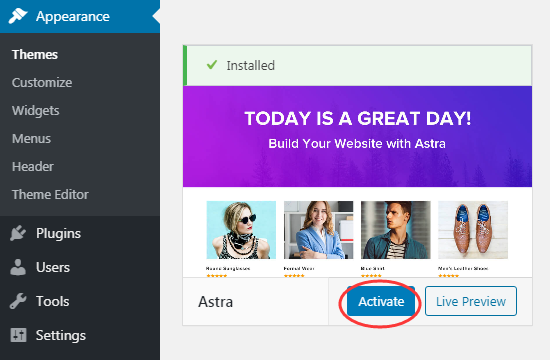Open Live Preview of Astra

pyautogui.click(x=471, y=301)
